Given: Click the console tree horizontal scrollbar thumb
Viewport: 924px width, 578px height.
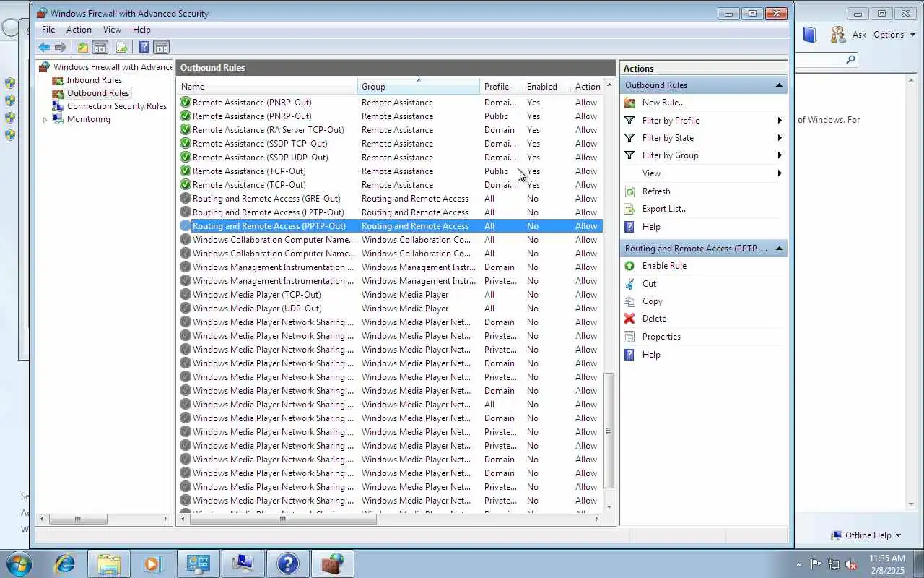Looking at the screenshot, I should (78, 519).
